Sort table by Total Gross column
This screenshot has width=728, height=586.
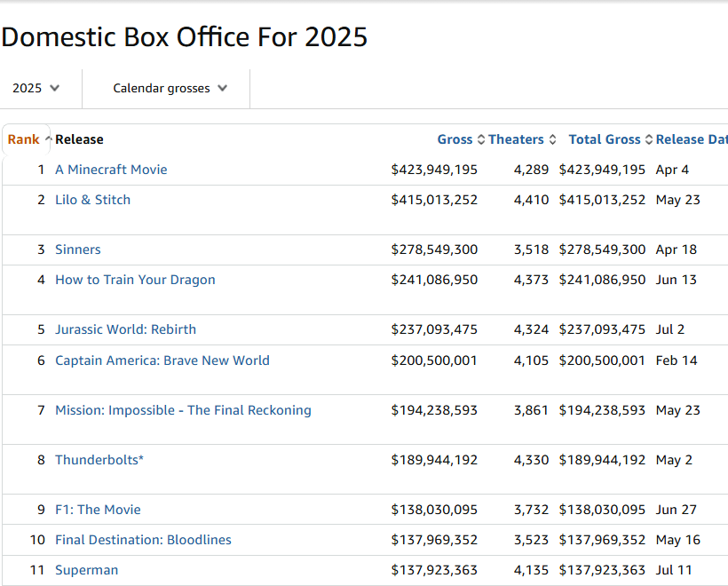tap(605, 139)
